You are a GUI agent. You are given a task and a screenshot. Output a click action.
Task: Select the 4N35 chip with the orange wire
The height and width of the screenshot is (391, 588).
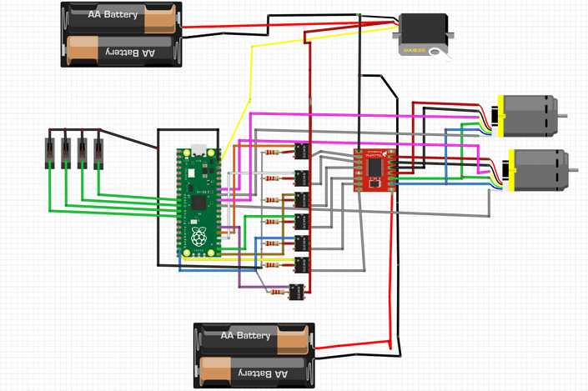(x=301, y=151)
